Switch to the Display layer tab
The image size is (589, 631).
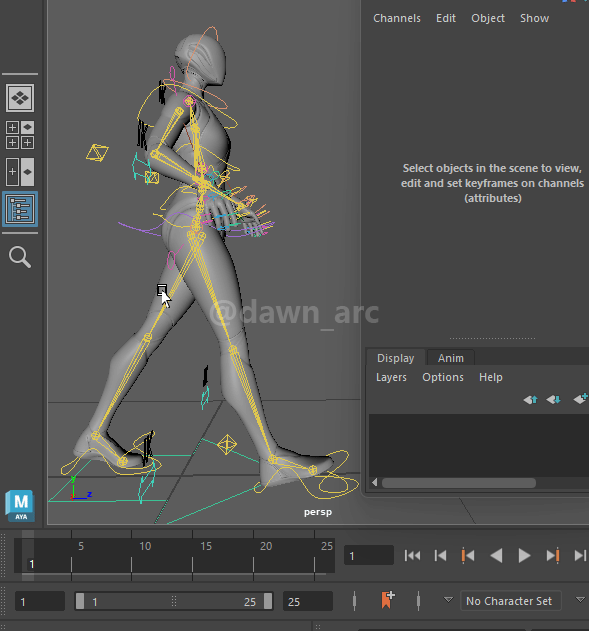point(395,358)
